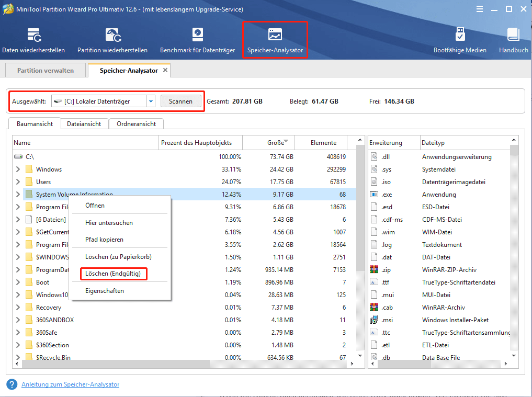Expand the Users folder
The width and height of the screenshot is (532, 397).
pyautogui.click(x=18, y=182)
